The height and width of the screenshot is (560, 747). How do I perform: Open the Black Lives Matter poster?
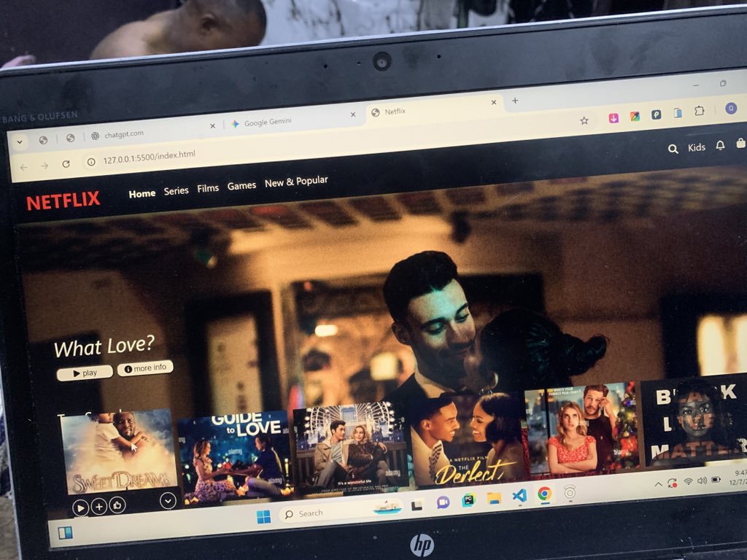point(694,421)
